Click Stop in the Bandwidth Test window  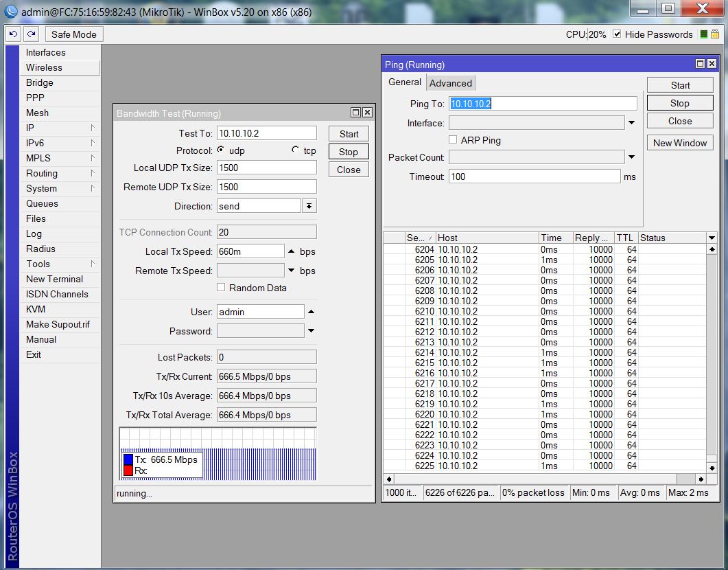349,152
